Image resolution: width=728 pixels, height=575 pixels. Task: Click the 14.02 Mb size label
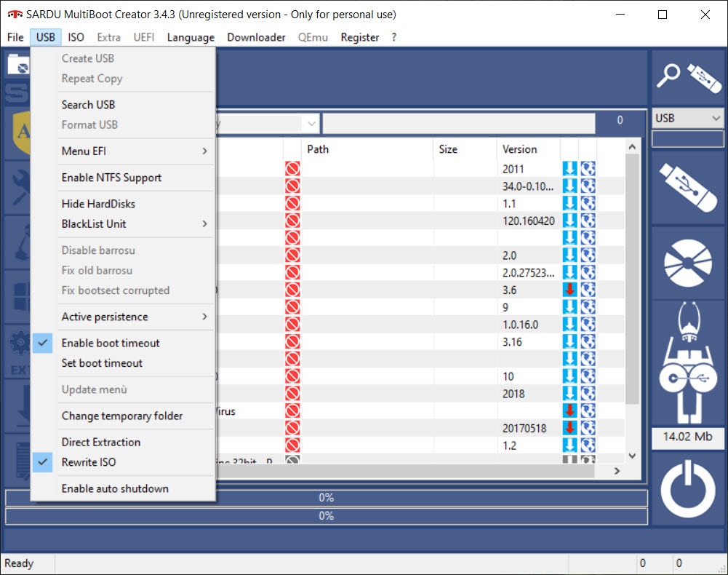(x=687, y=437)
